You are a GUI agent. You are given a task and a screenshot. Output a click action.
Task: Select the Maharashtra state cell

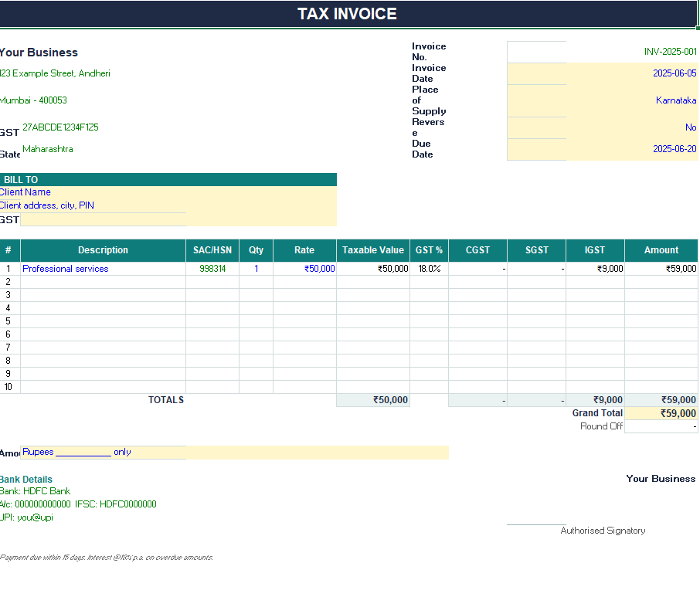coord(48,149)
